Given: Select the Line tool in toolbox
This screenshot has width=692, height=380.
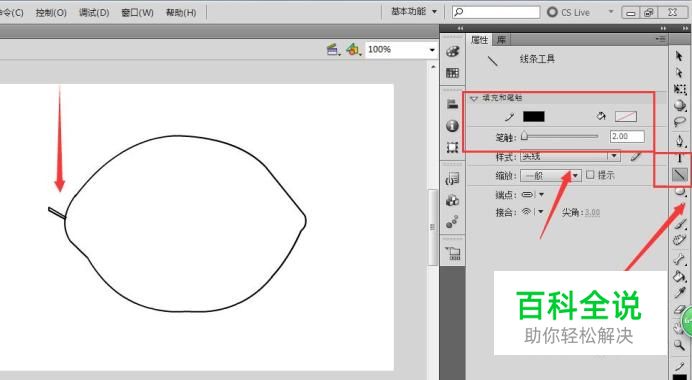Looking at the screenshot, I should (680, 175).
